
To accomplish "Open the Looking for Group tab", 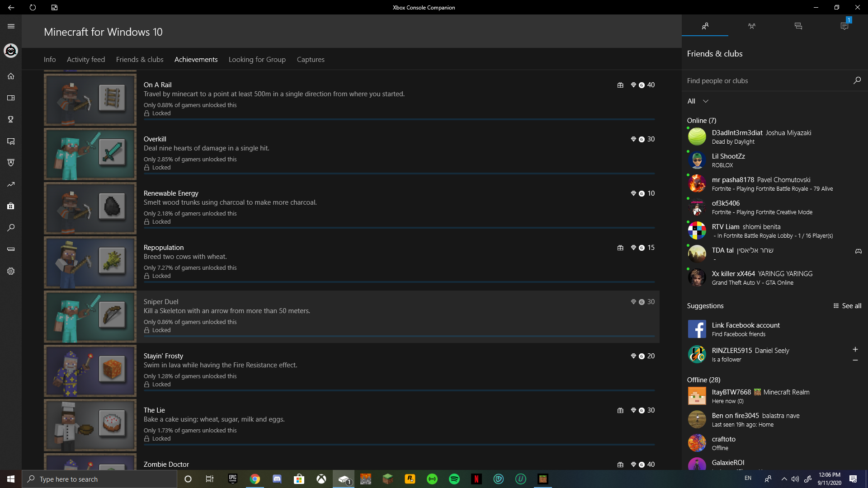I will click(x=257, y=59).
